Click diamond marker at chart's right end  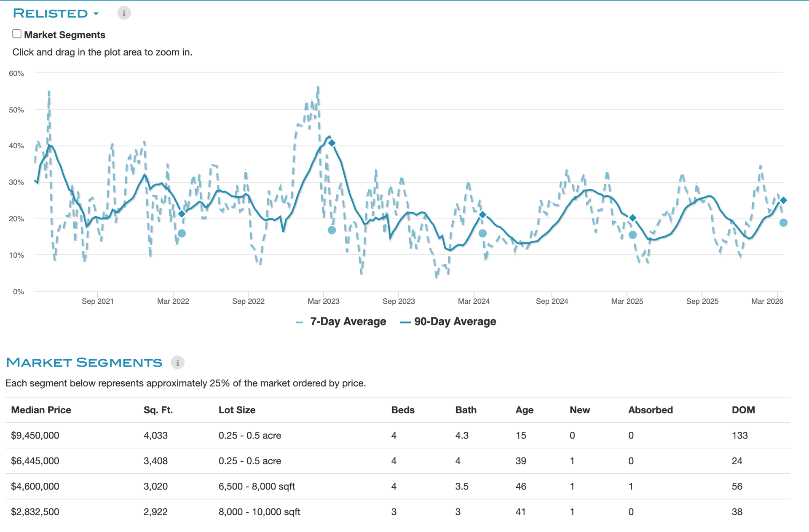pos(783,201)
